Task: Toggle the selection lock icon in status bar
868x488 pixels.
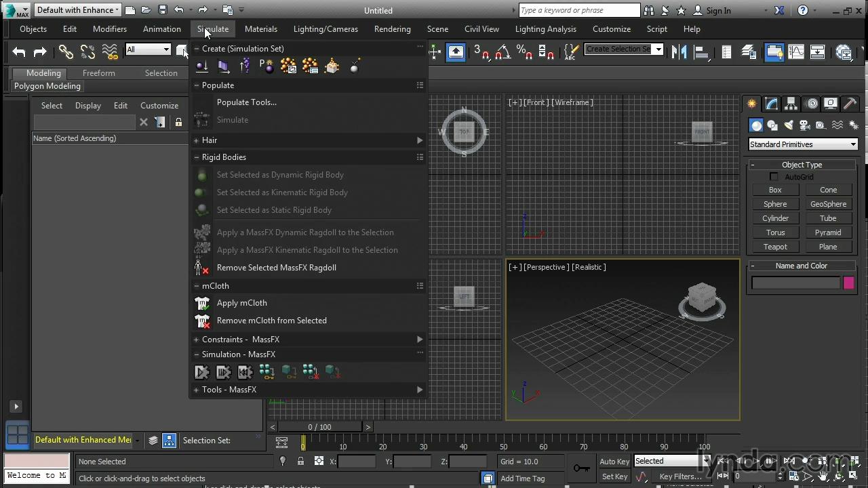Action: coord(300,462)
